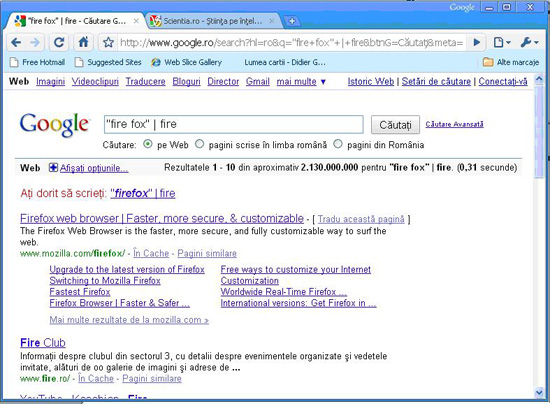The height and width of the screenshot is (404, 550).
Task: Bookmark page with the star icon
Action: point(108,43)
